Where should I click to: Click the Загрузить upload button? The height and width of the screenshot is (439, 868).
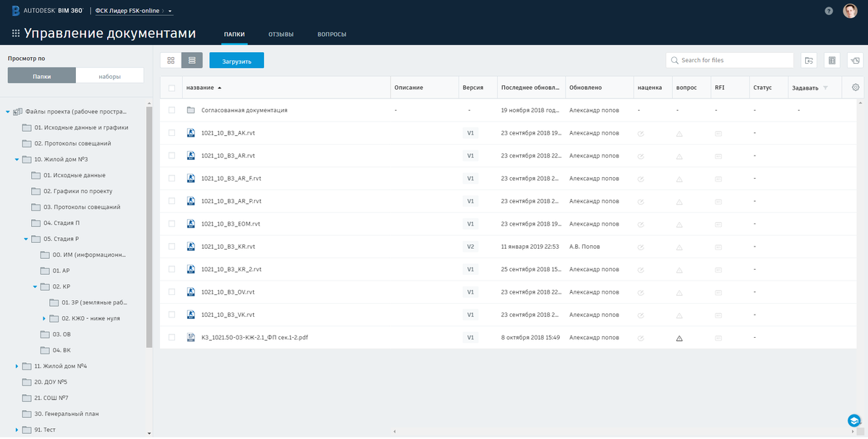pyautogui.click(x=237, y=60)
